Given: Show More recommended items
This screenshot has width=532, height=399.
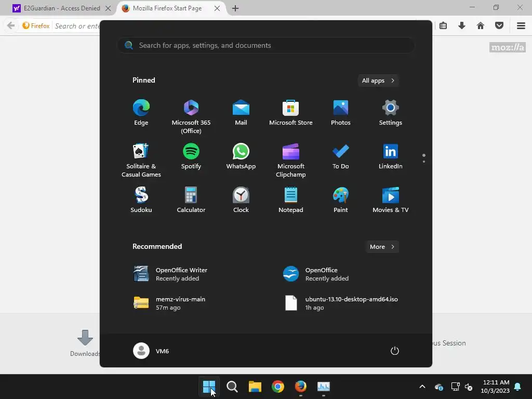Looking at the screenshot, I should coord(382,247).
